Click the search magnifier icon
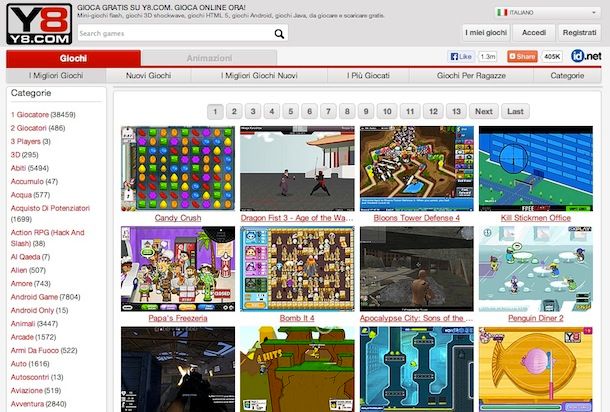The image size is (610, 412). tap(279, 34)
